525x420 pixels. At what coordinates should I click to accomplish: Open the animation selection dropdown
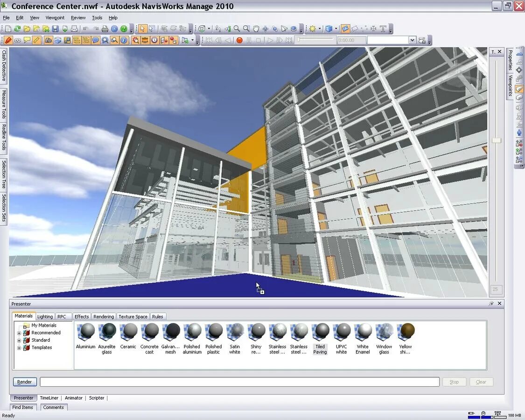pos(412,40)
